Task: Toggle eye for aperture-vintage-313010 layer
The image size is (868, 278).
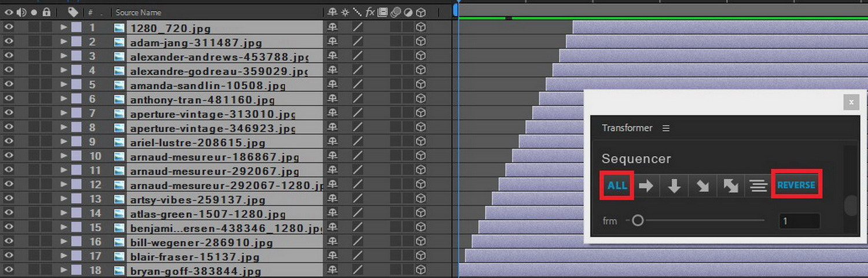Action: tap(8, 113)
